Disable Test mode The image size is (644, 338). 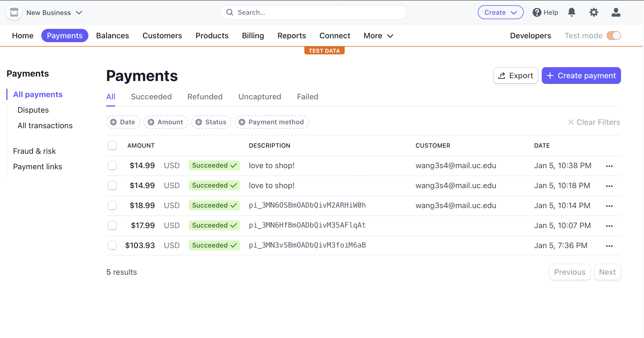coord(613,36)
